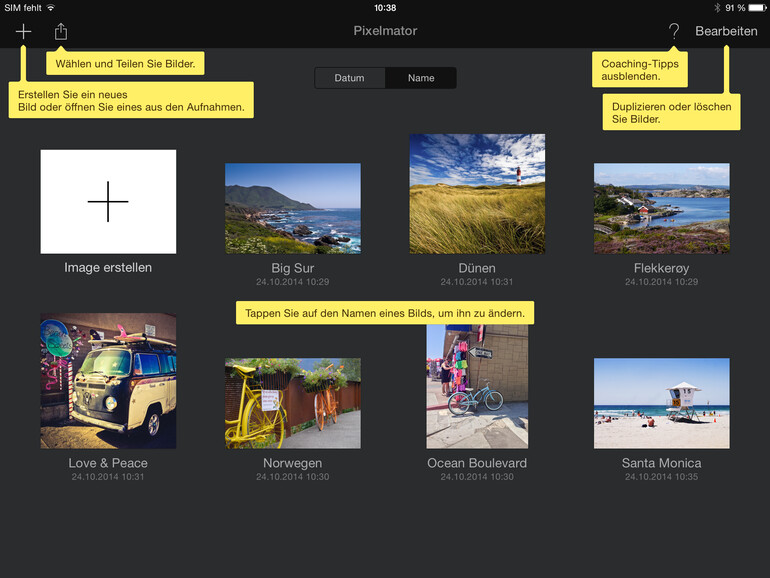
Task: Open the Big Sur thumbnail
Action: coord(293,208)
